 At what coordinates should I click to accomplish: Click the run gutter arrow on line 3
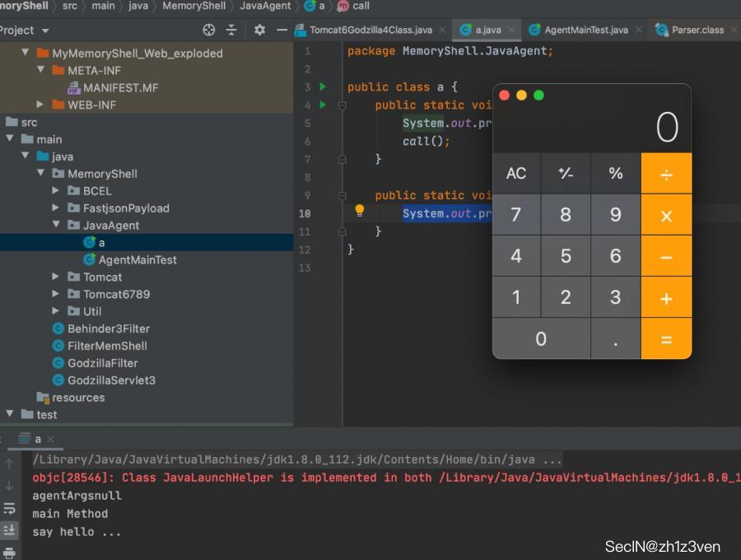tap(323, 86)
